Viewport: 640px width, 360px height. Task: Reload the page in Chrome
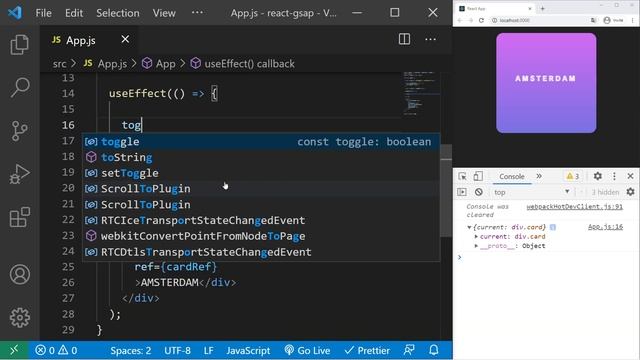click(x=481, y=20)
